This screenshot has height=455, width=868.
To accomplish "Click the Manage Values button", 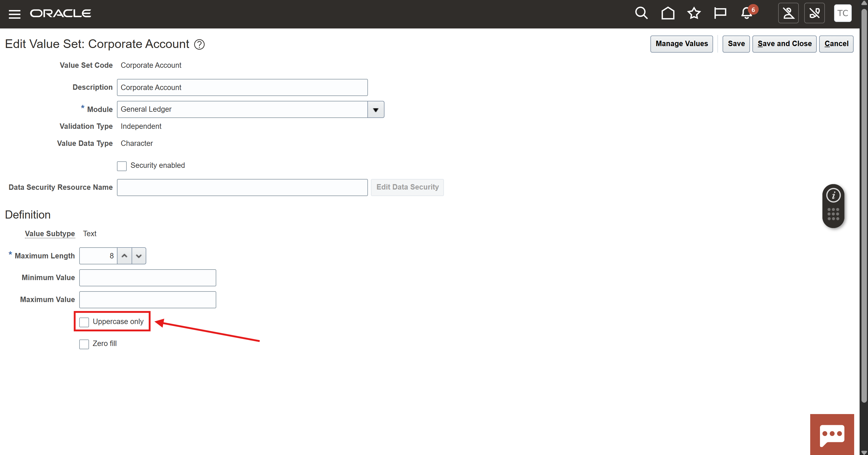I will tap(681, 44).
